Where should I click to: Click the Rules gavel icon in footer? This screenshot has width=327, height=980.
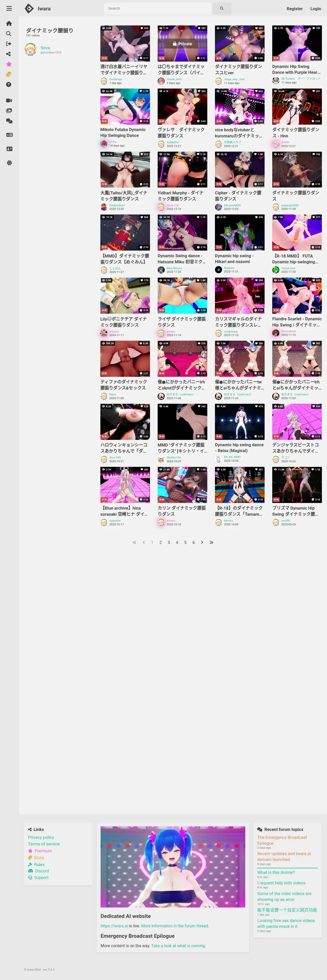30,864
